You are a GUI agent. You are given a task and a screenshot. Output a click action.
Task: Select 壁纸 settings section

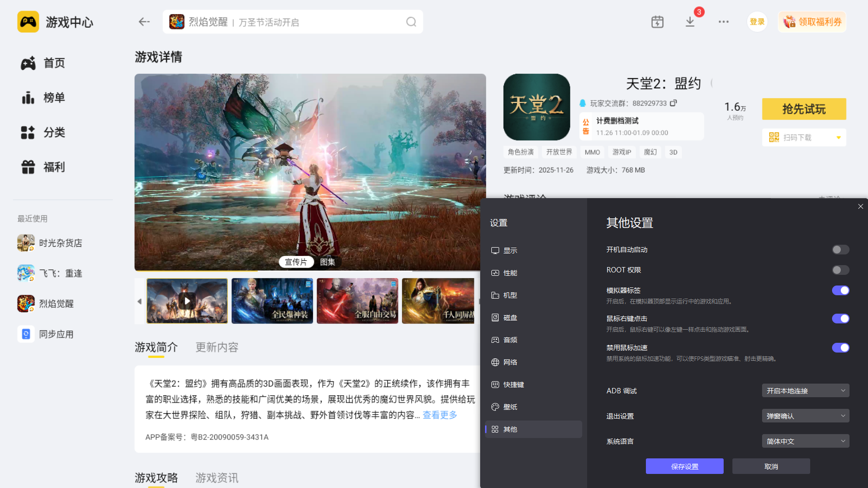click(534, 407)
